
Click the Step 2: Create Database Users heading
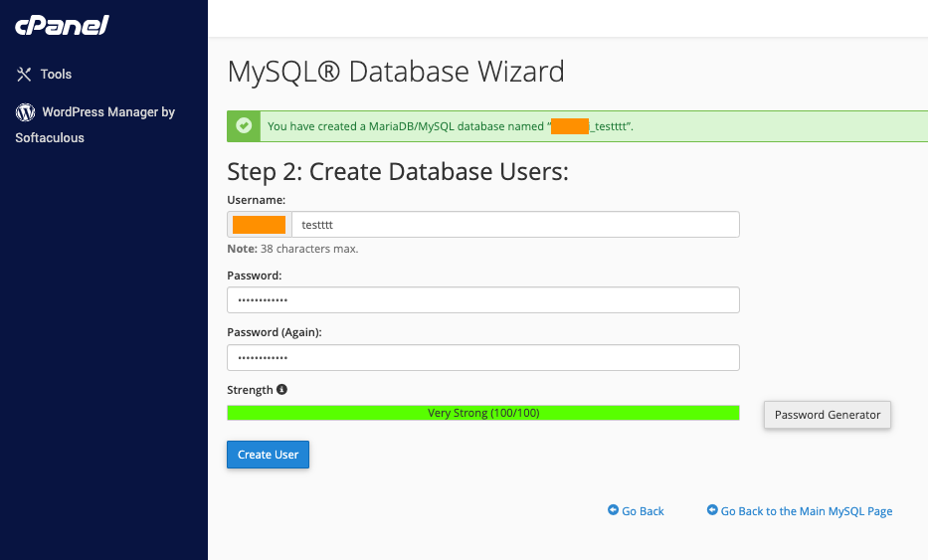pyautogui.click(x=398, y=172)
